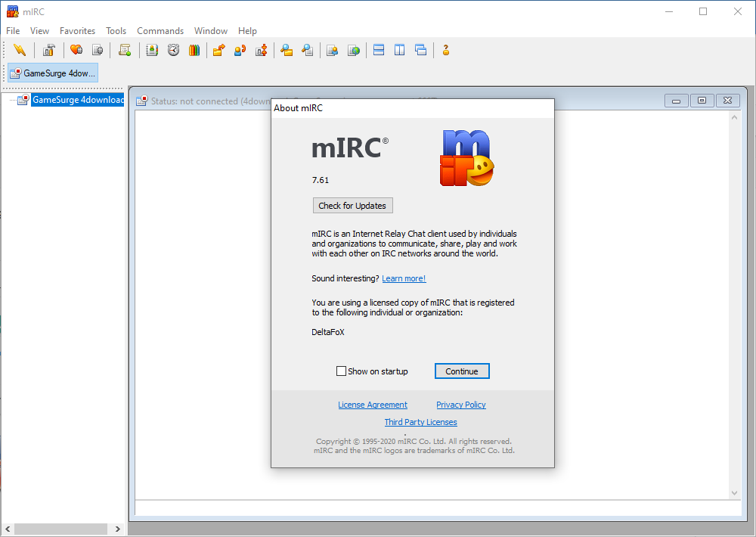Open the Help menu
The height and width of the screenshot is (537, 756).
[x=247, y=31]
